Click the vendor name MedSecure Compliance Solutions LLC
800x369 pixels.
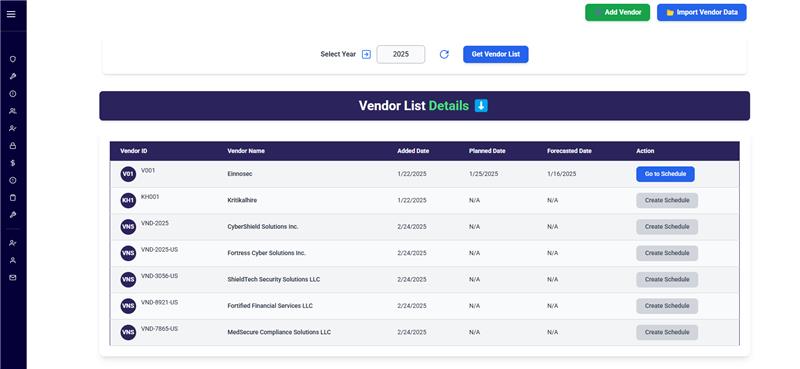(279, 332)
